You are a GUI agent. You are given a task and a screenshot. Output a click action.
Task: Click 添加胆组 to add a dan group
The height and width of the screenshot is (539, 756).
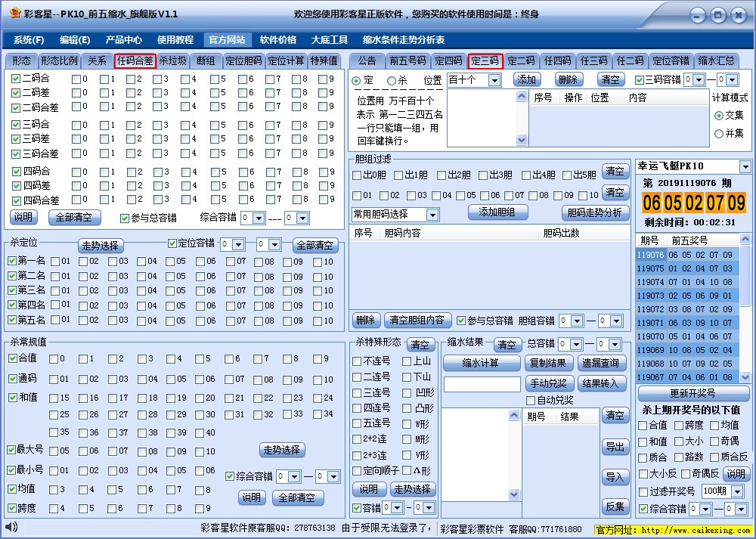tap(498, 212)
